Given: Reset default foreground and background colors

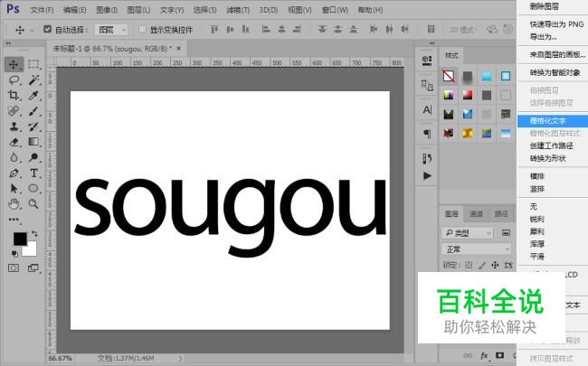Looking at the screenshot, I should coord(14,254).
